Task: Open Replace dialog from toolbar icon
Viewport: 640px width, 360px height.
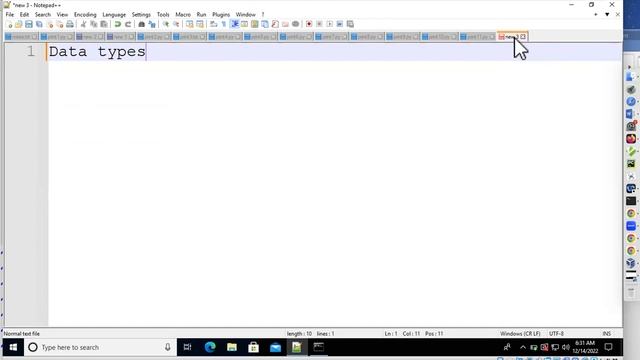Action: 152,24
